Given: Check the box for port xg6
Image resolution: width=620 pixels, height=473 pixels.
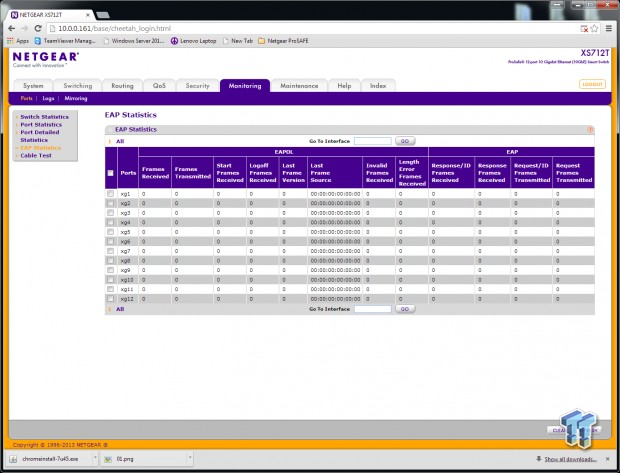Looking at the screenshot, I should (x=110, y=241).
